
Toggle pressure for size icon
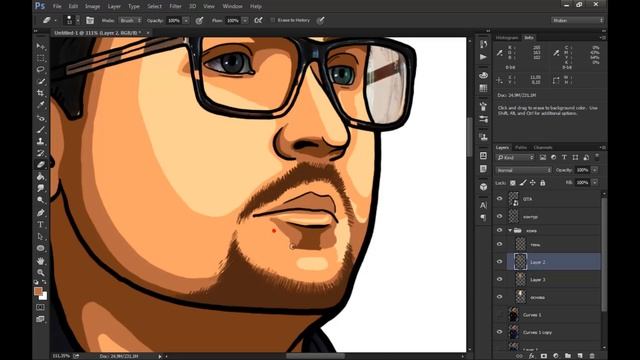tap(321, 20)
